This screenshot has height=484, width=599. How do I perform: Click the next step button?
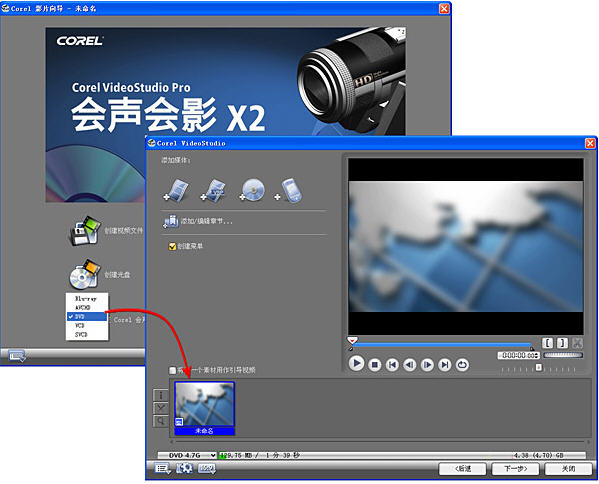[515, 469]
